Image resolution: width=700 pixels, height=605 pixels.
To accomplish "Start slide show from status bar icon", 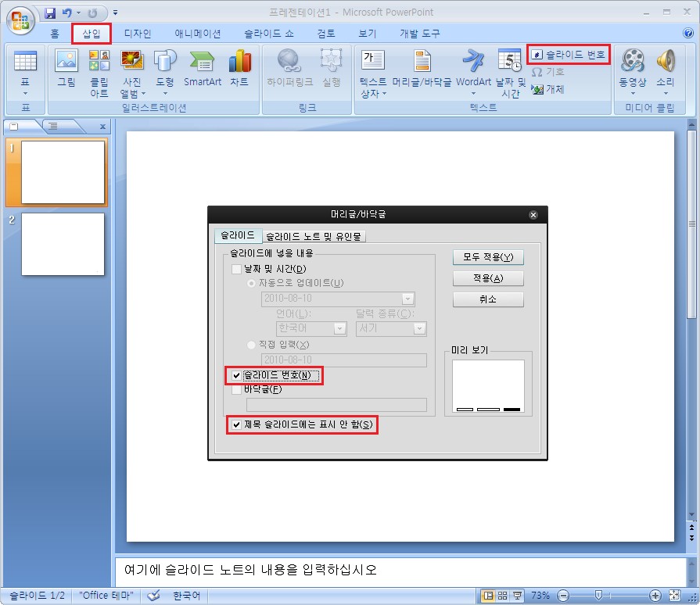I will (518, 596).
